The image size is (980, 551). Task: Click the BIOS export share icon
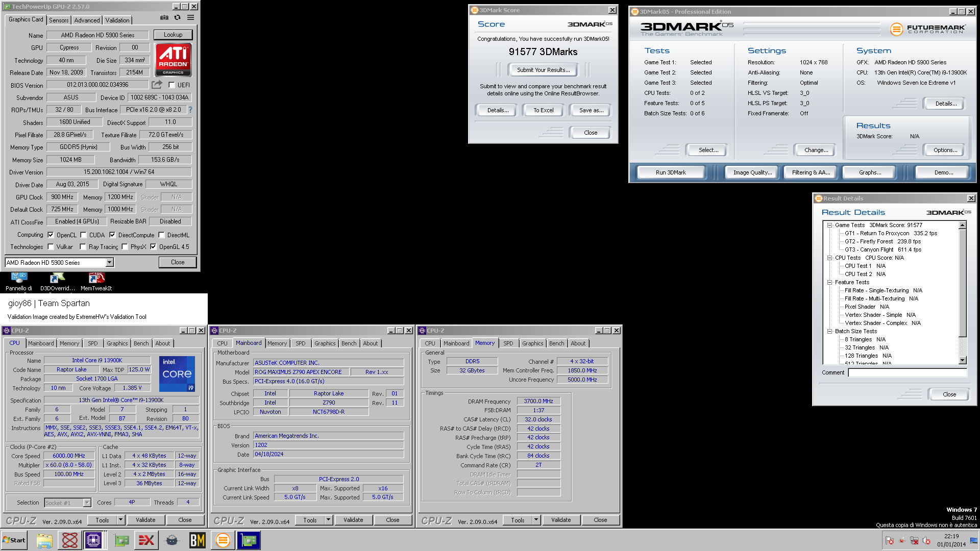coord(157,85)
